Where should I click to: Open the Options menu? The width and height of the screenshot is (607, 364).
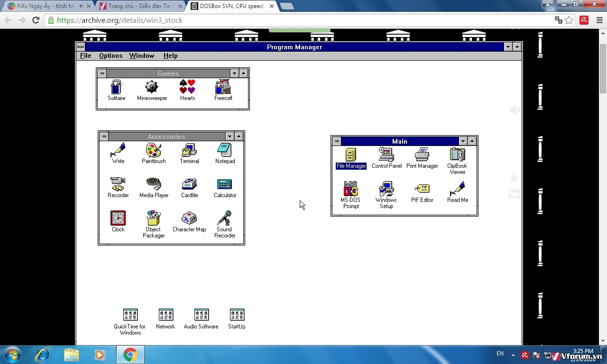coord(111,55)
